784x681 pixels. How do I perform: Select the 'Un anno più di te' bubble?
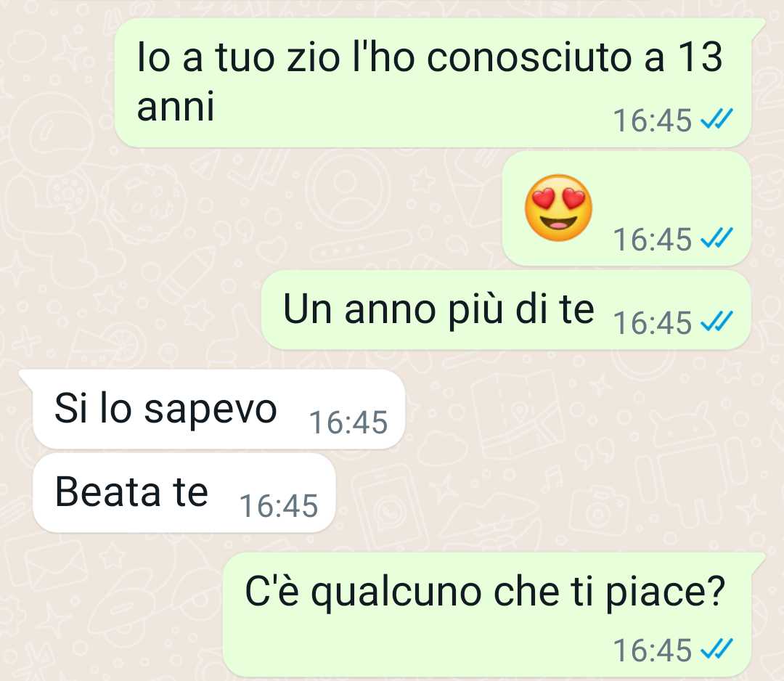coord(506,310)
